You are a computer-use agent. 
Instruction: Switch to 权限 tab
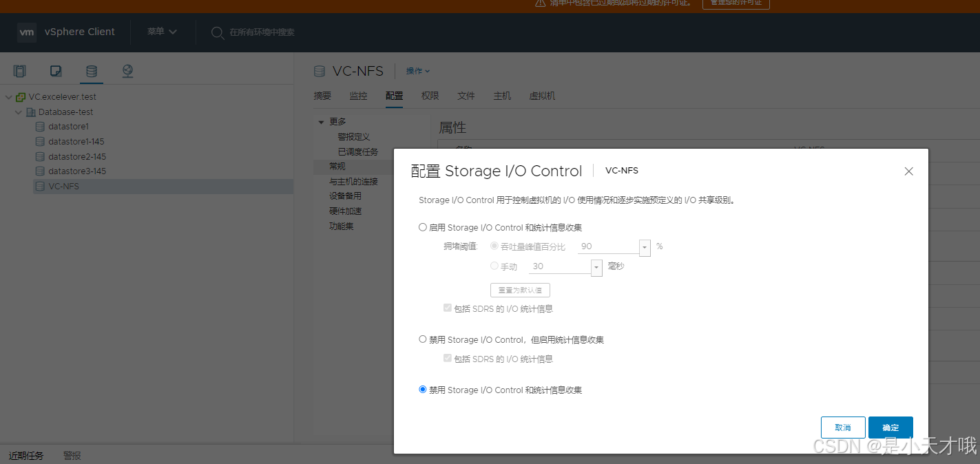tap(430, 96)
